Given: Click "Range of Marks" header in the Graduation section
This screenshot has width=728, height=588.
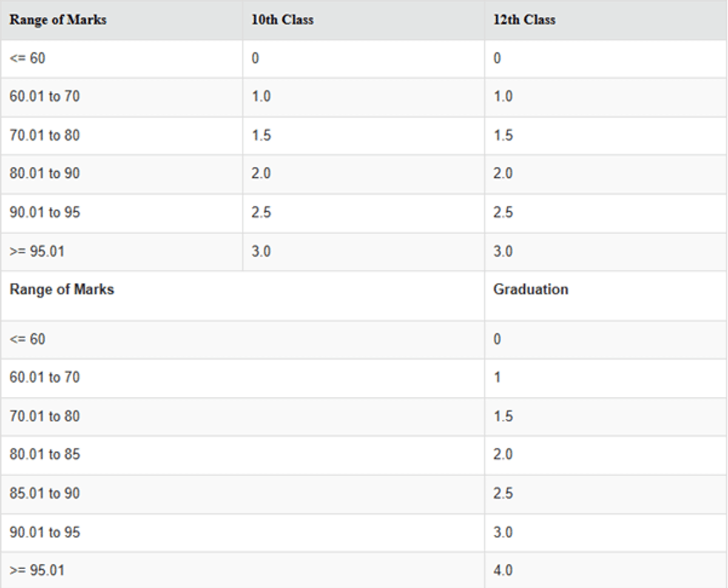Looking at the screenshot, I should (61, 289).
